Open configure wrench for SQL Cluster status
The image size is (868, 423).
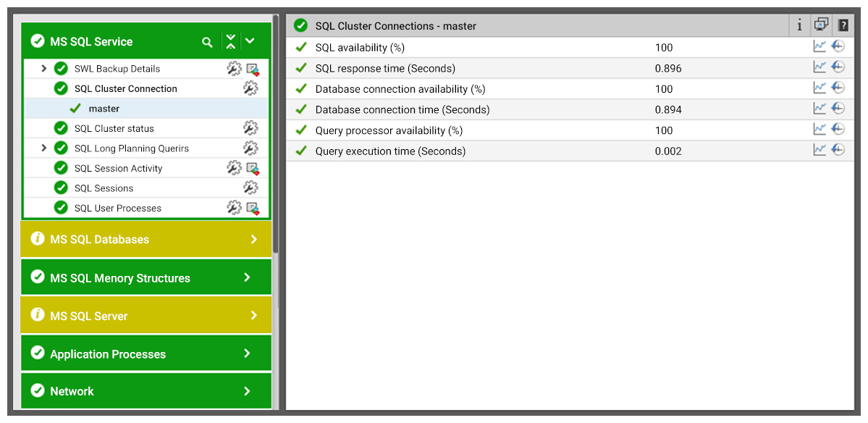coord(250,128)
